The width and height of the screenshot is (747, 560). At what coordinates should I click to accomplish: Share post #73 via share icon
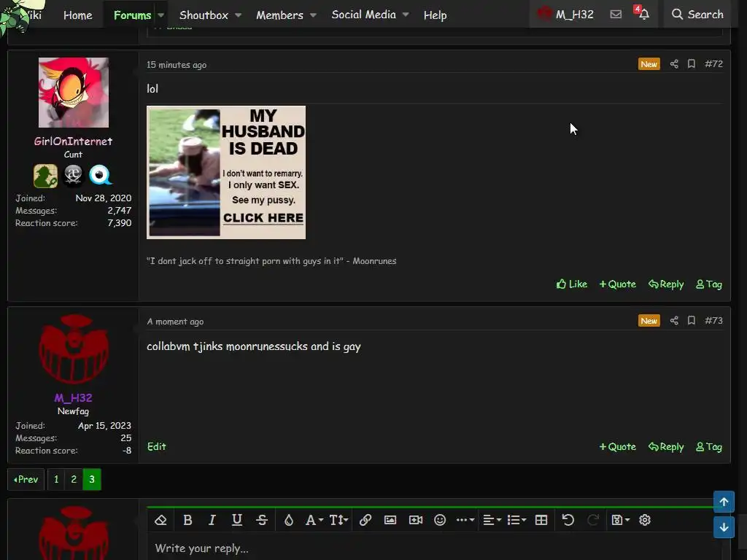point(673,321)
